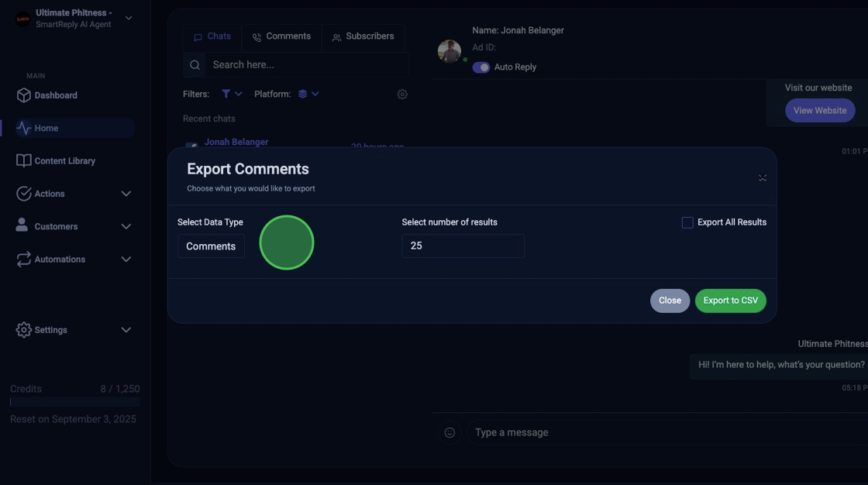
Task: Click Export to CSV button
Action: [730, 301]
